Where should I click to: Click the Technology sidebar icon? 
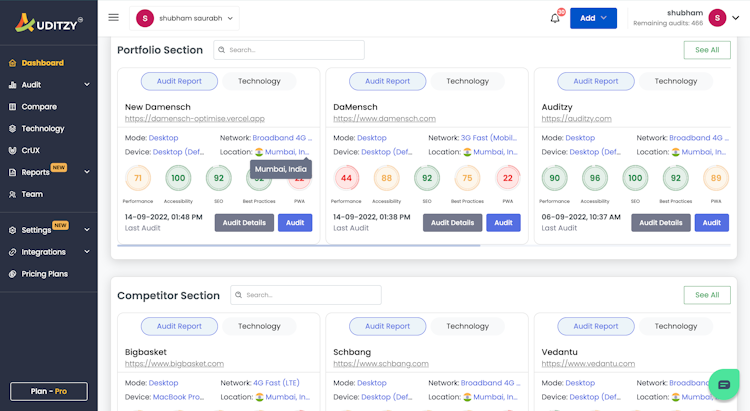click(x=12, y=128)
